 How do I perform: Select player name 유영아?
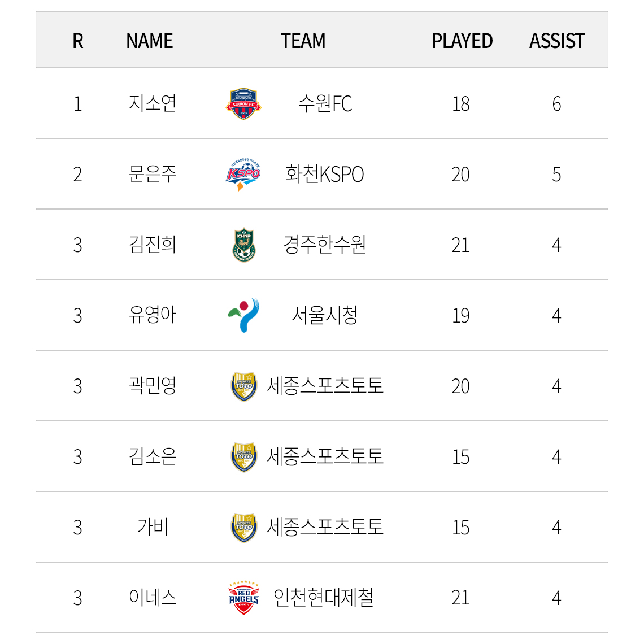click(x=153, y=315)
